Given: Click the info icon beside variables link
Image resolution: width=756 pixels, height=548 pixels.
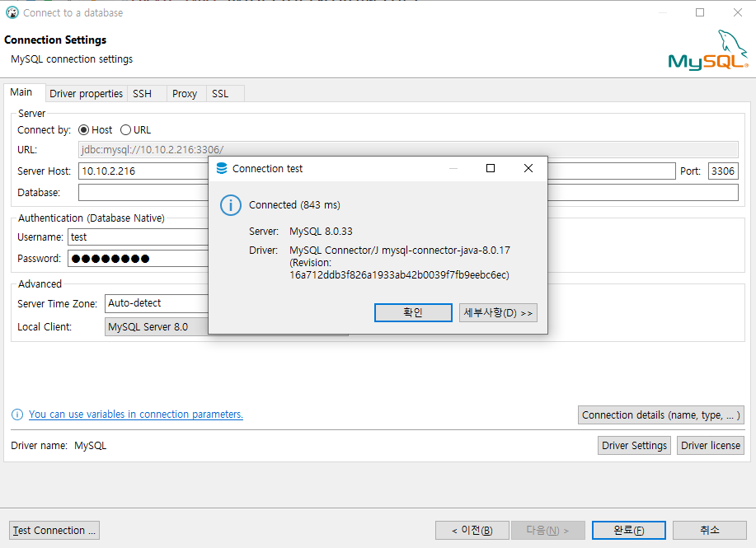Looking at the screenshot, I should coord(16,415).
